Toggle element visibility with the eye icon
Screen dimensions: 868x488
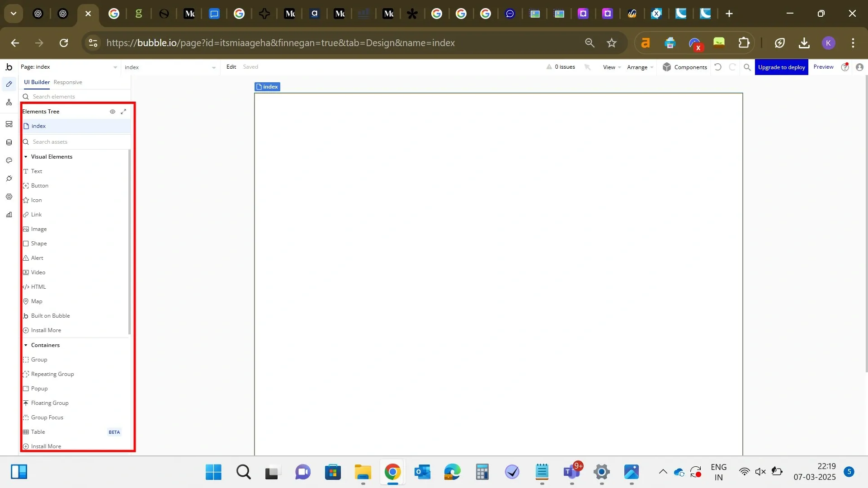(x=113, y=112)
